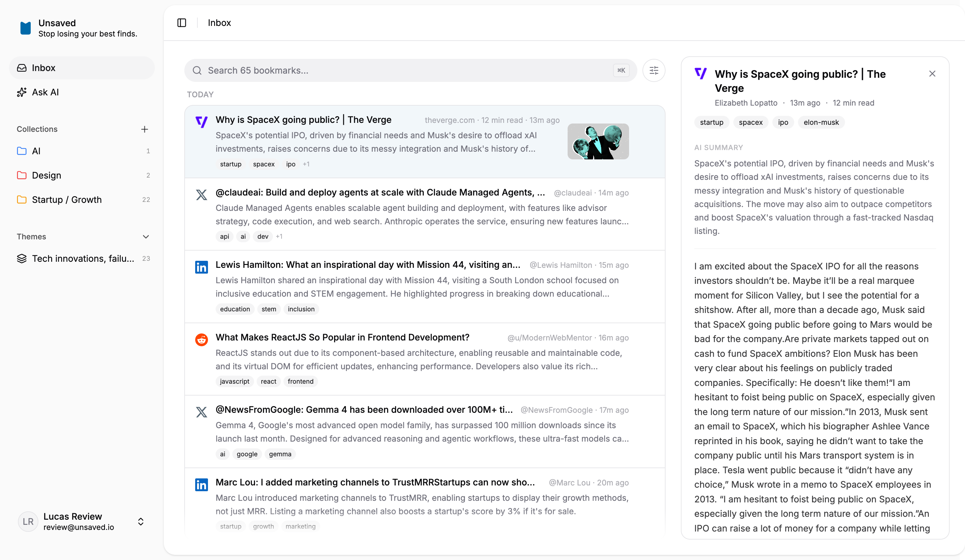This screenshot has height=560, width=965.
Task: Focus the Search 65 bookmarks field
Action: click(x=411, y=70)
